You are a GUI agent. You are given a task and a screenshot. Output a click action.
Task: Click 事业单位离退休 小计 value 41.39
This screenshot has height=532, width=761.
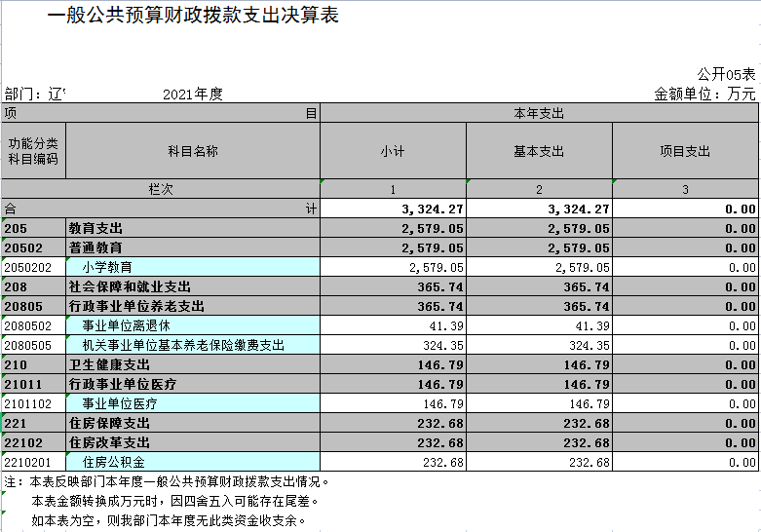393,325
